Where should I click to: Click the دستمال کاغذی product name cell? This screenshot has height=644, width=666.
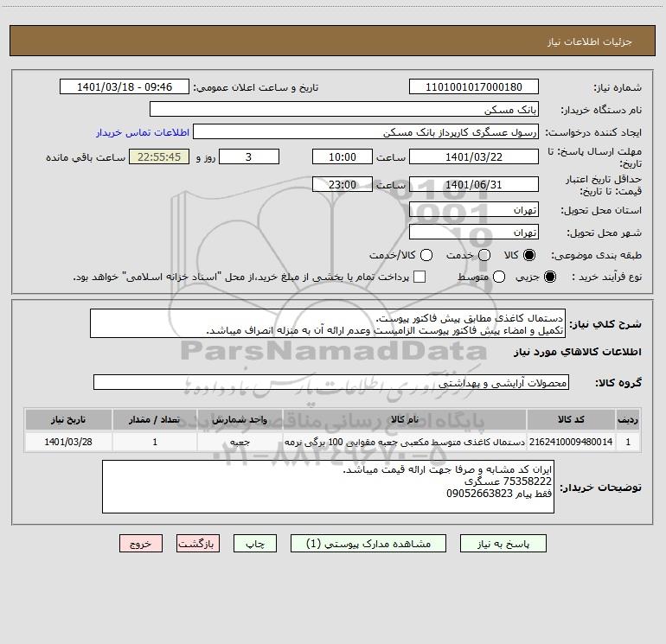[405, 442]
